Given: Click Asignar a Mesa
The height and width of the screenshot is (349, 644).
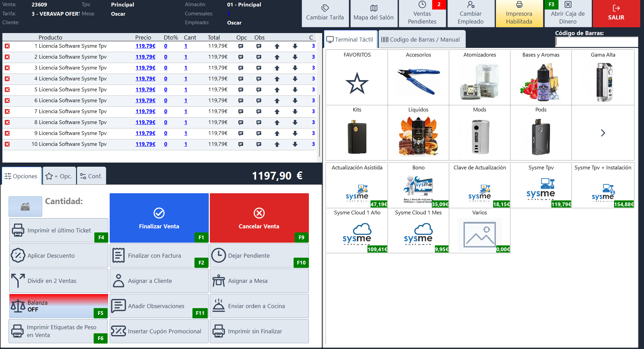Looking at the screenshot, I should pos(259,281).
